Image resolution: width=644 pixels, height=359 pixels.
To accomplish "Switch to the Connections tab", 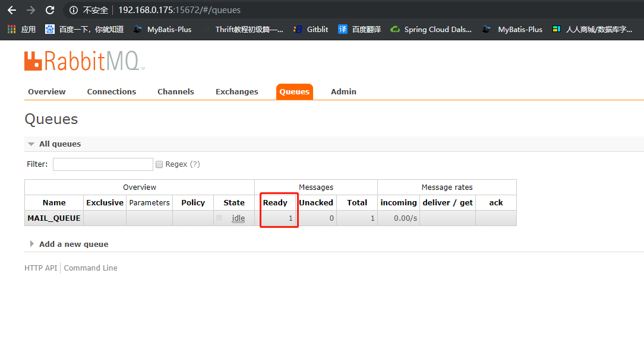I will coord(111,91).
